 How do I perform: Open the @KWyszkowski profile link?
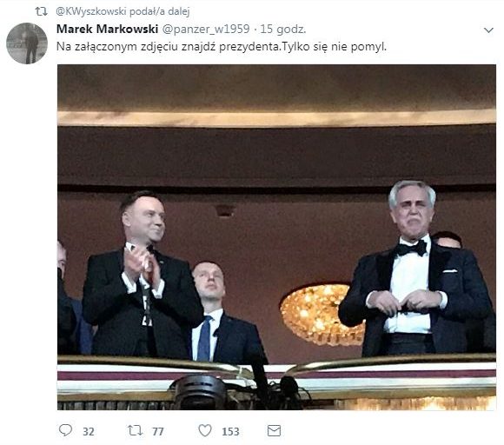tap(90, 11)
